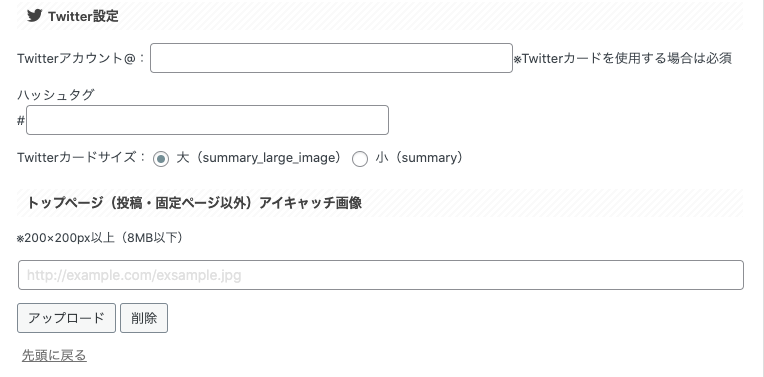Click the @ symbol before the account field
764x377 pixels.
[x=130, y=58]
